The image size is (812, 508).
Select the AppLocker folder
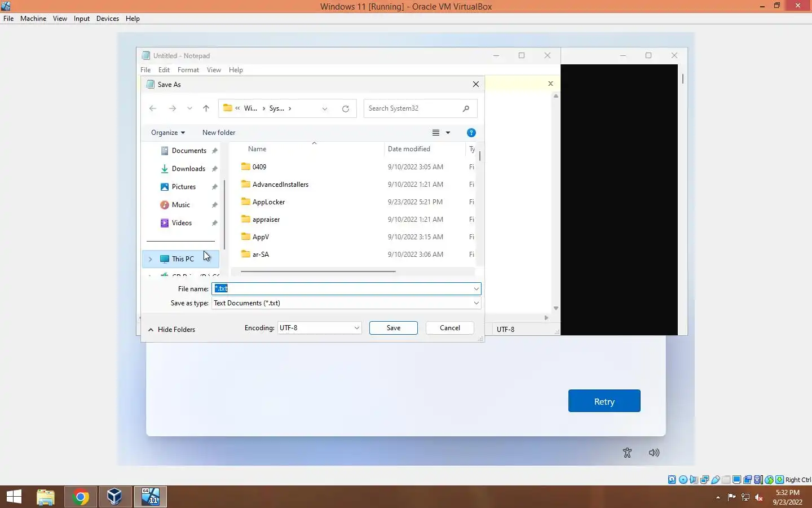(x=268, y=202)
